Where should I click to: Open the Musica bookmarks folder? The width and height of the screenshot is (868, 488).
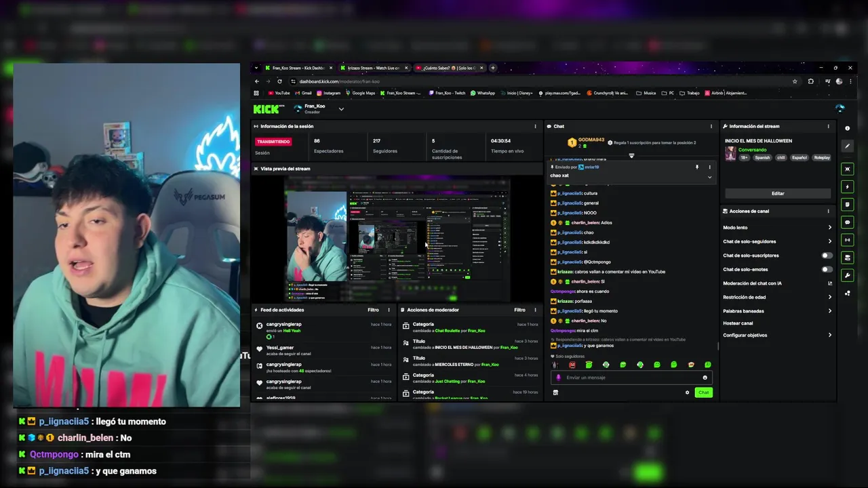pyautogui.click(x=646, y=93)
